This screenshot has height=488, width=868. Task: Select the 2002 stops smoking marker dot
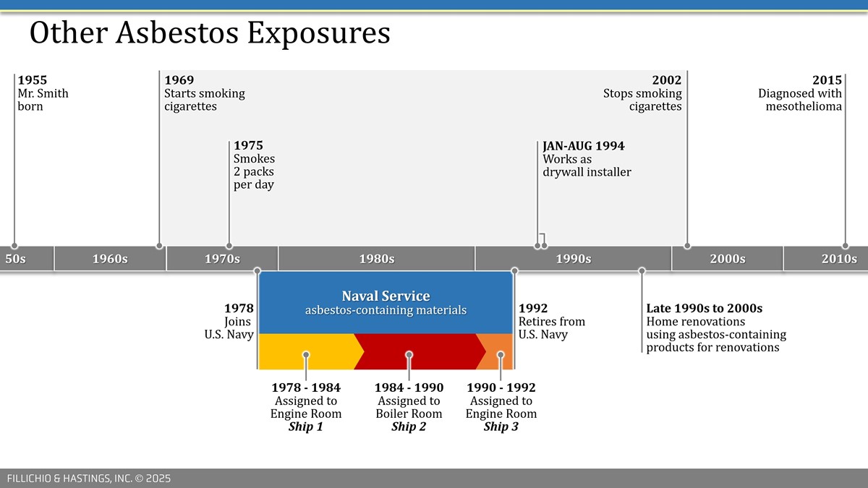point(687,246)
